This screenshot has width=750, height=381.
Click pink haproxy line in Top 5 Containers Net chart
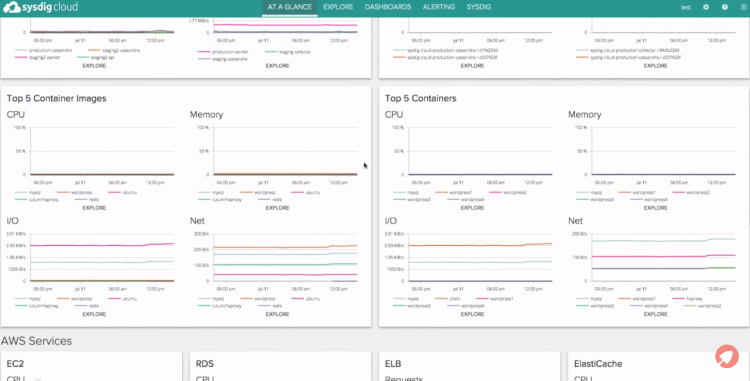(x=663, y=257)
